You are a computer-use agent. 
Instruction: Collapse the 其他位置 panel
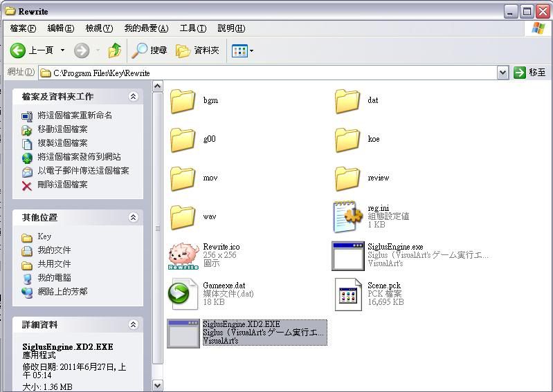[133, 218]
